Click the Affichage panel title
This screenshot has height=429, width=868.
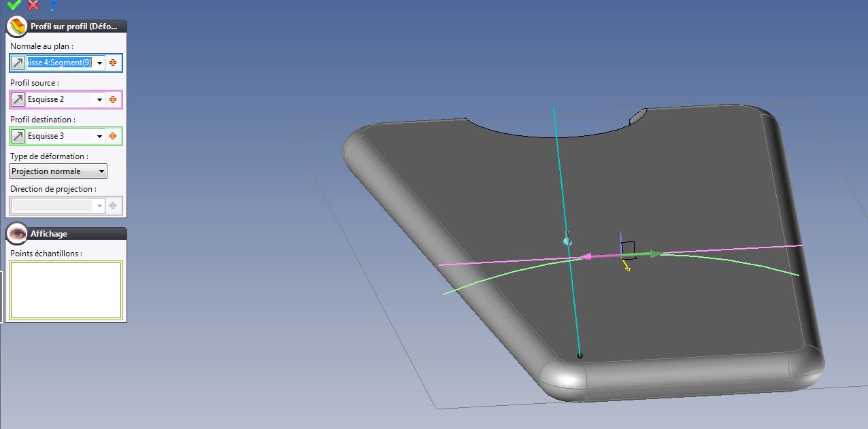[49, 234]
